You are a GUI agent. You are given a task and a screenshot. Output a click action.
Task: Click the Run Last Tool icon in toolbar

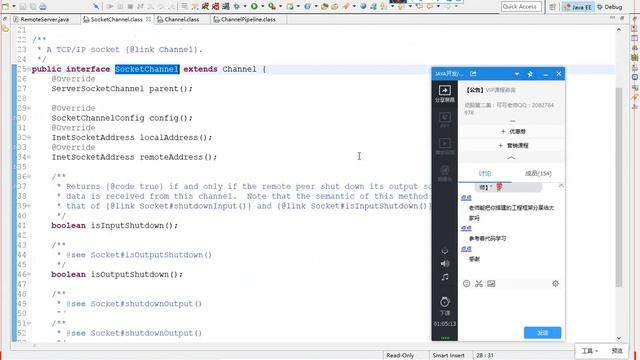(271, 6)
